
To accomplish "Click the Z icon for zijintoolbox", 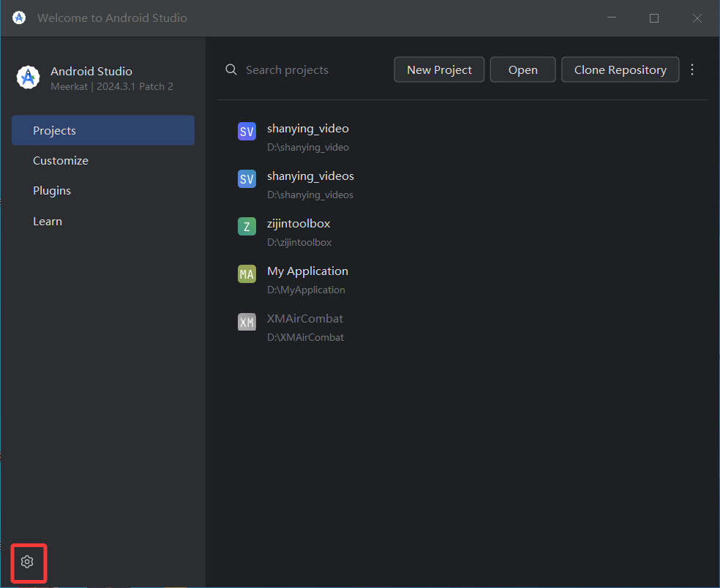I will pyautogui.click(x=247, y=227).
